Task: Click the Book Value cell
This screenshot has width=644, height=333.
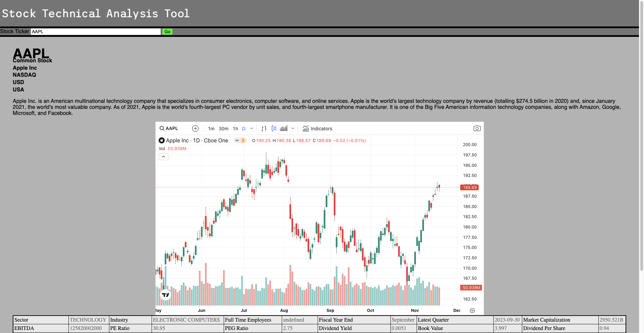Action: coord(455,328)
